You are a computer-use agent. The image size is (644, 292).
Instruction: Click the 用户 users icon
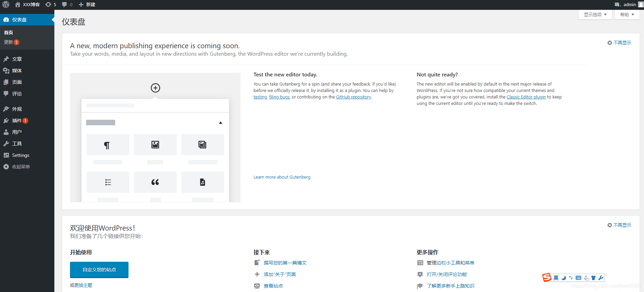pyautogui.click(x=6, y=132)
